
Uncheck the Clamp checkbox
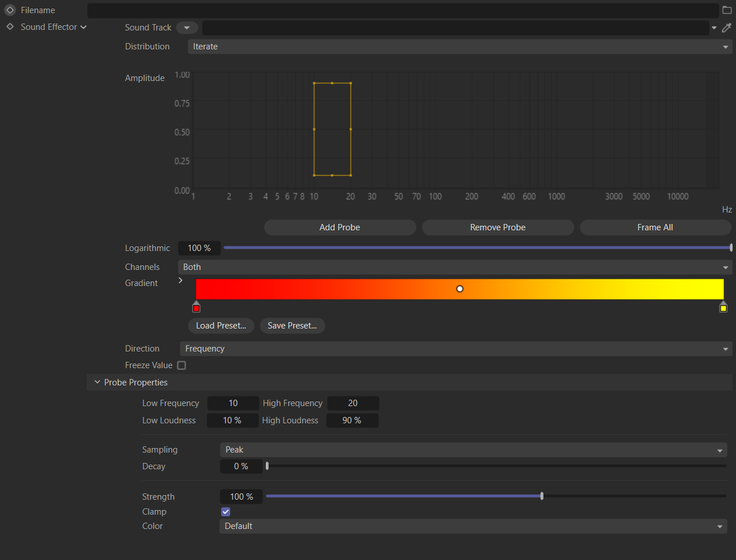click(226, 512)
